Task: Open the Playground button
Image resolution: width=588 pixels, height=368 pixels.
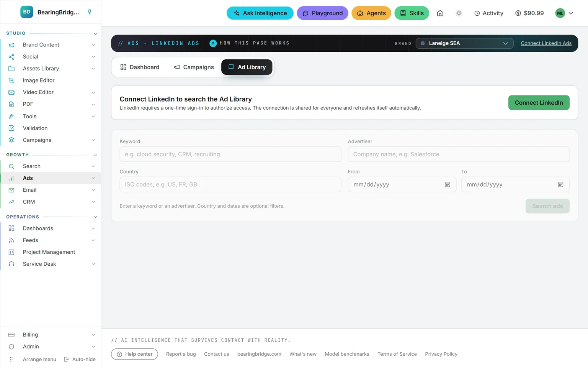Action: (323, 13)
